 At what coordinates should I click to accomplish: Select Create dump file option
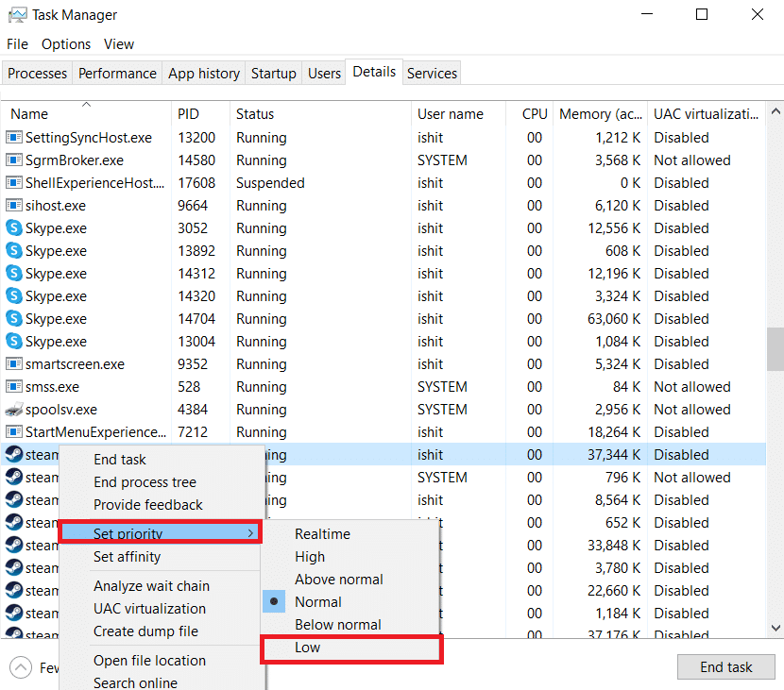[x=161, y=631]
